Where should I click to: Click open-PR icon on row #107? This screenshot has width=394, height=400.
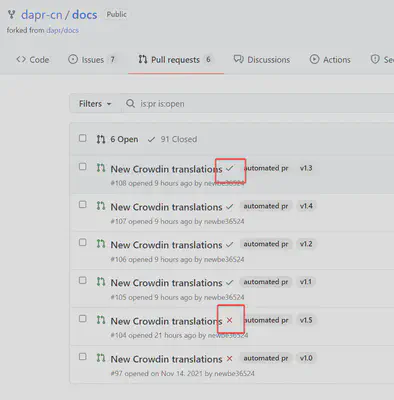coord(101,206)
